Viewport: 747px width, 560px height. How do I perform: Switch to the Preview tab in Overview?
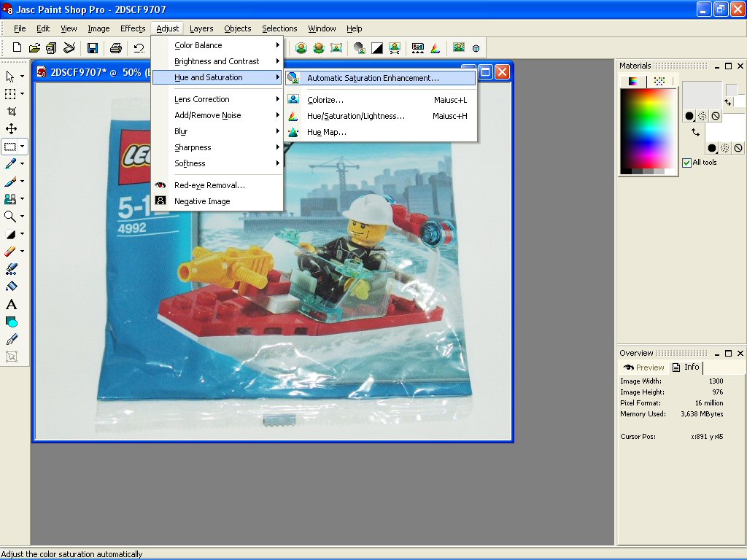click(644, 367)
